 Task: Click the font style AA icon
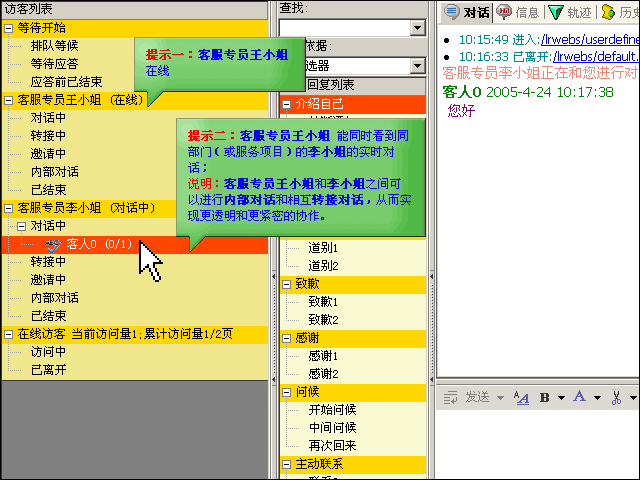[521, 398]
